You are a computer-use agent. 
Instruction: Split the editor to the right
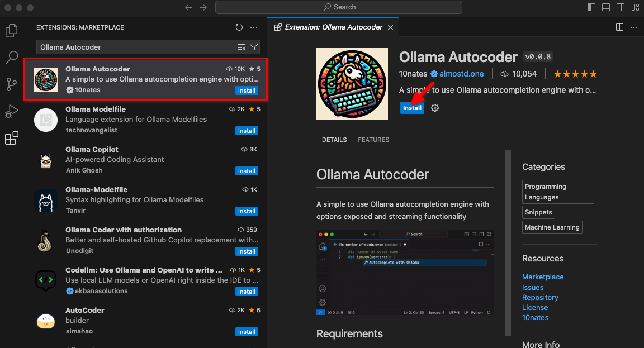click(x=620, y=27)
